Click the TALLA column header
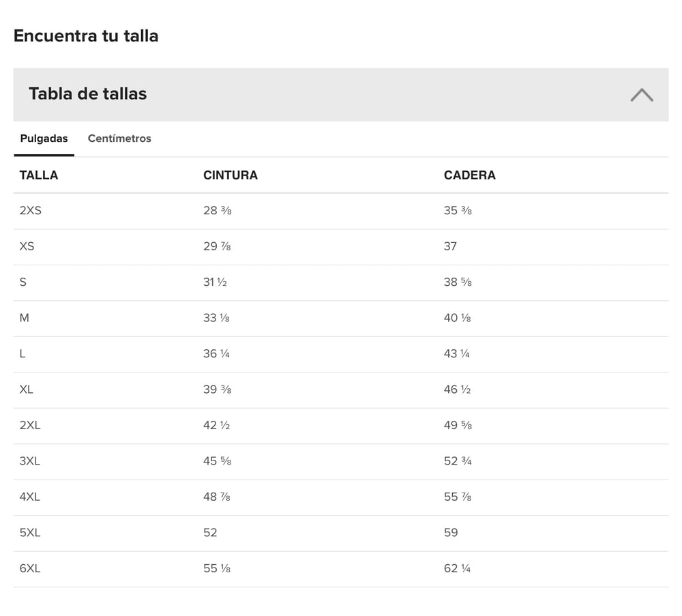 pos(39,175)
